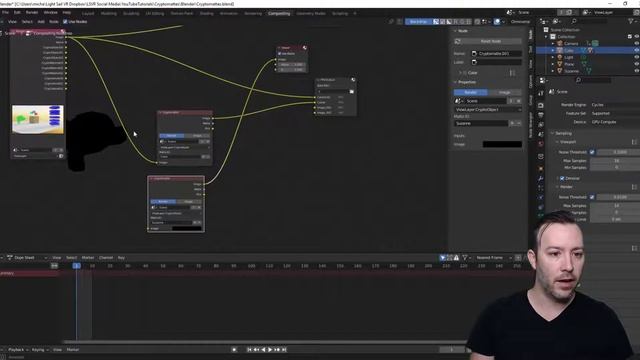The height and width of the screenshot is (360, 640).
Task: Switch to the Shading workspace tab
Action: pyautogui.click(x=207, y=13)
